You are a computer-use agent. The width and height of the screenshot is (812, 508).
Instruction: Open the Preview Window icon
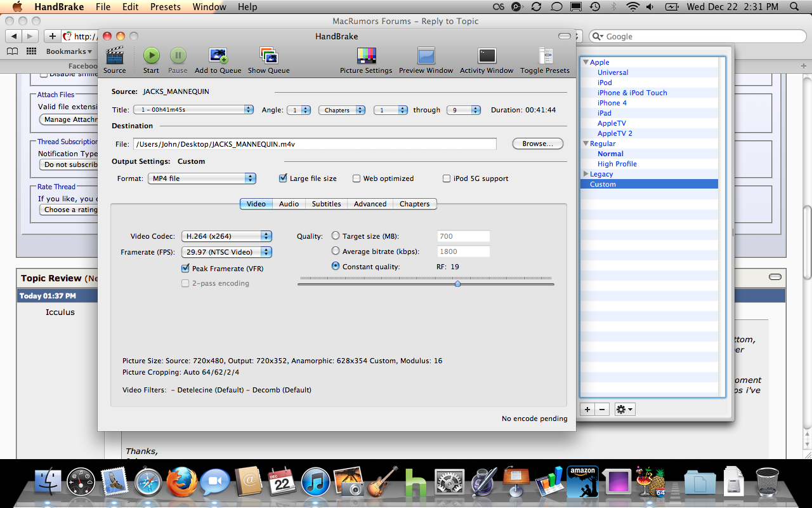click(426, 56)
